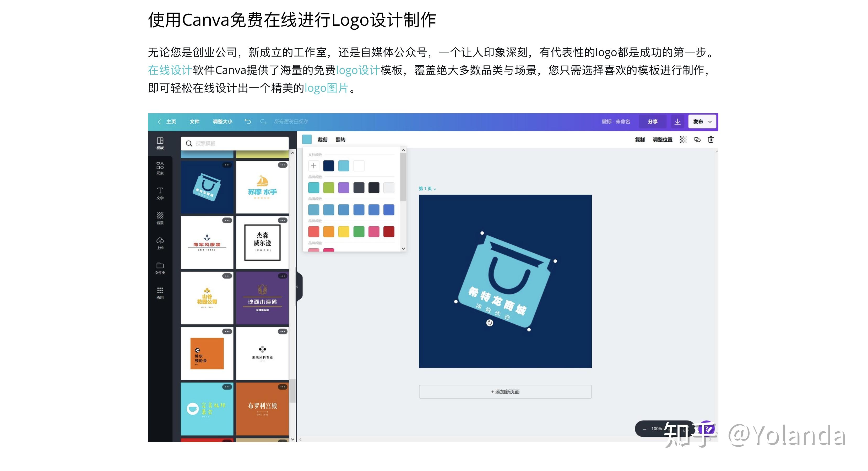Open the 在线设计 link in the article

pos(170,70)
